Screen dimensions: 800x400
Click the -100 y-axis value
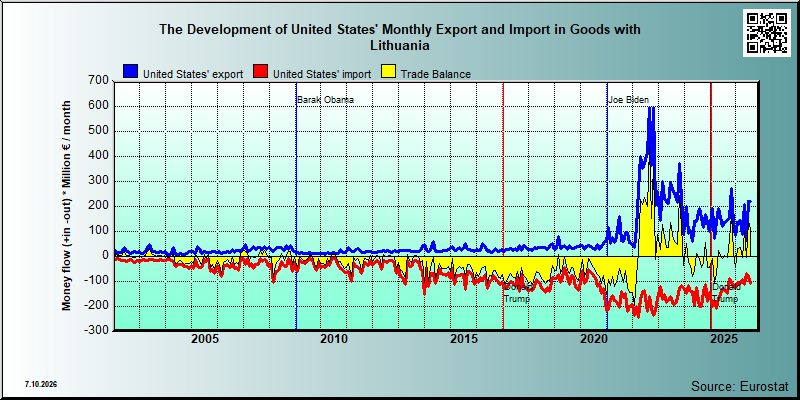click(x=98, y=281)
